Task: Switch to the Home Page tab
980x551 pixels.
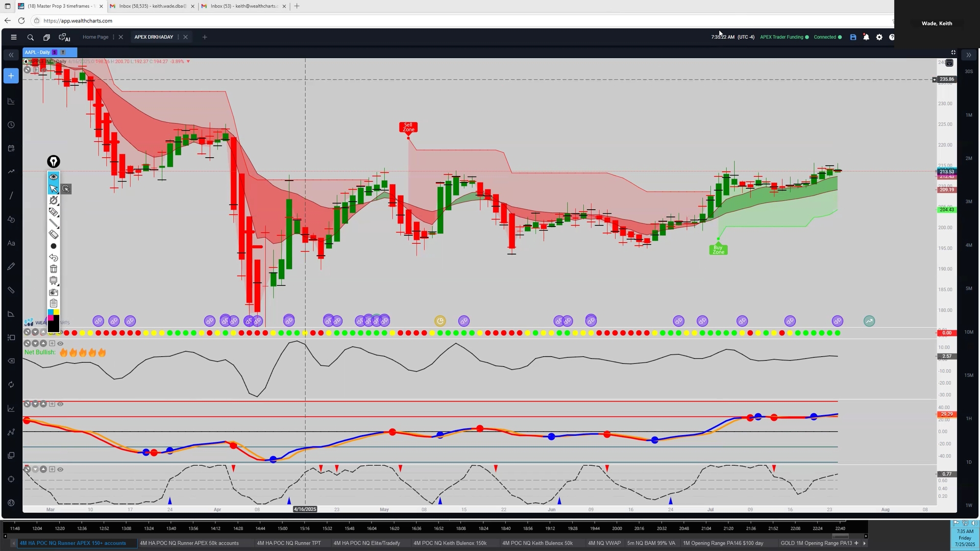Action: click(95, 37)
